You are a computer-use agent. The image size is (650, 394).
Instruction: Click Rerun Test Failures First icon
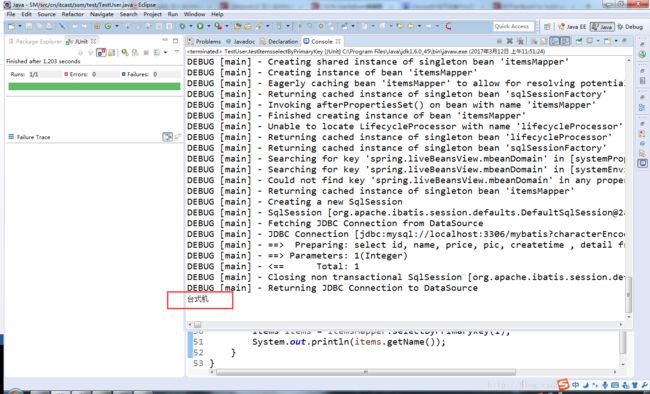135,53
